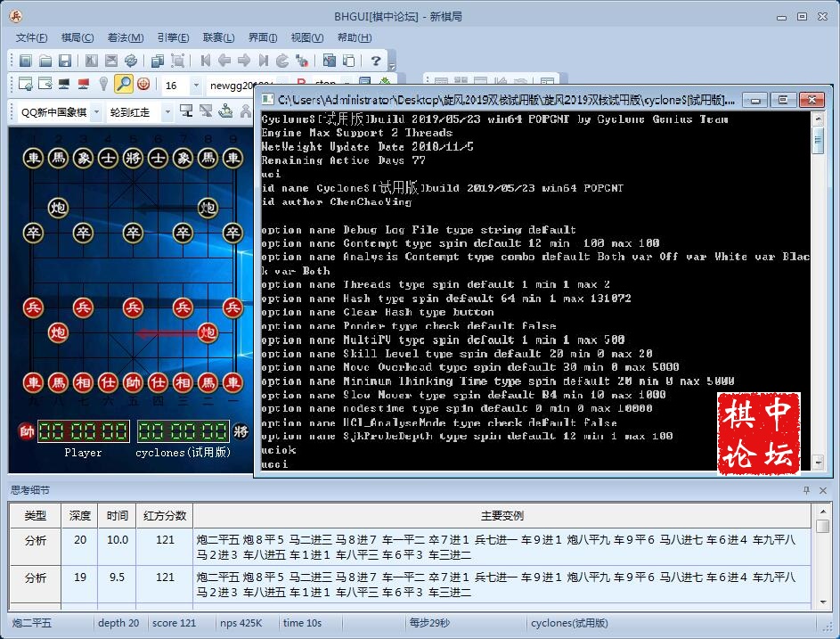
Task: Copy the board position via toolbar icon
Action: 157,61
